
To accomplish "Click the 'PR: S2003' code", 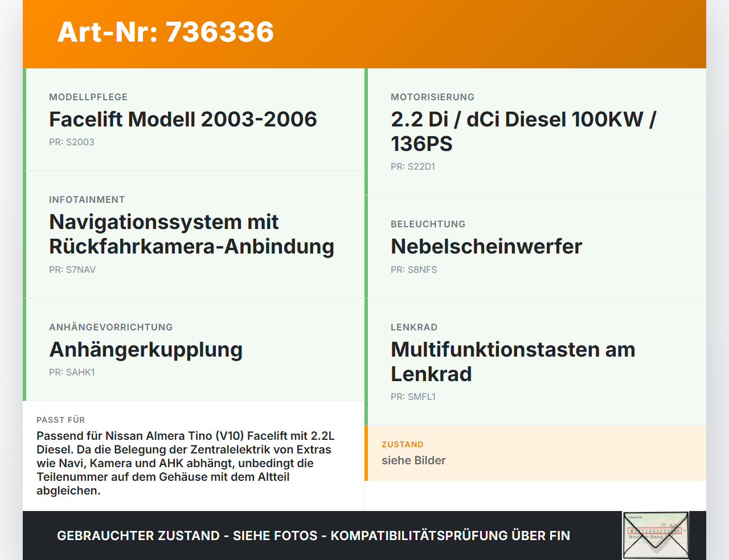I will coord(72,142).
